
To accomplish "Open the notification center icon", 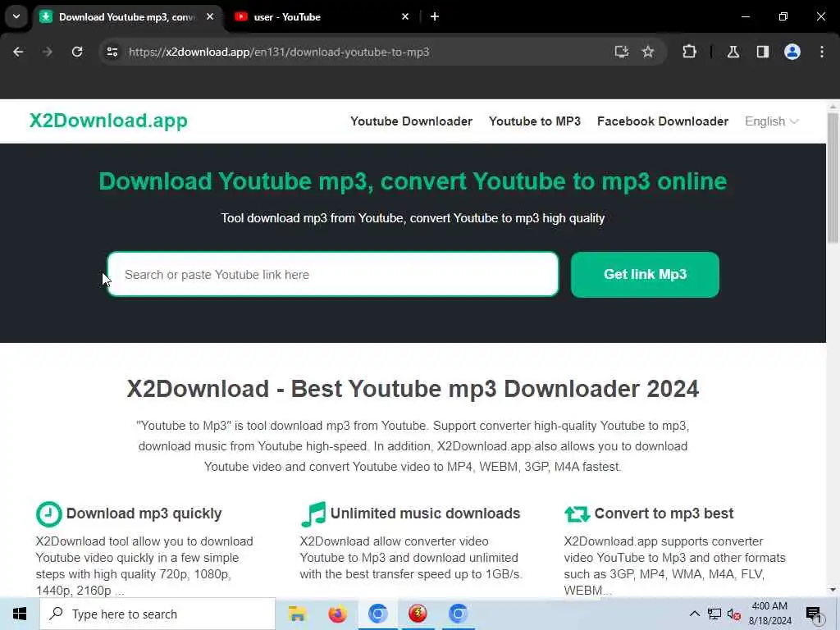I will pyautogui.click(x=814, y=615).
